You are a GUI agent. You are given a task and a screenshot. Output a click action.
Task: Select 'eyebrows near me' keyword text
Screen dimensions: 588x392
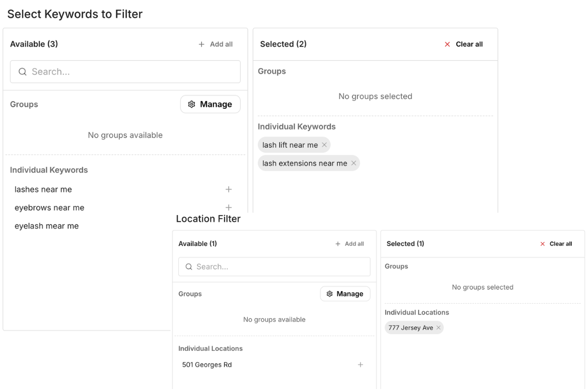[49, 208]
